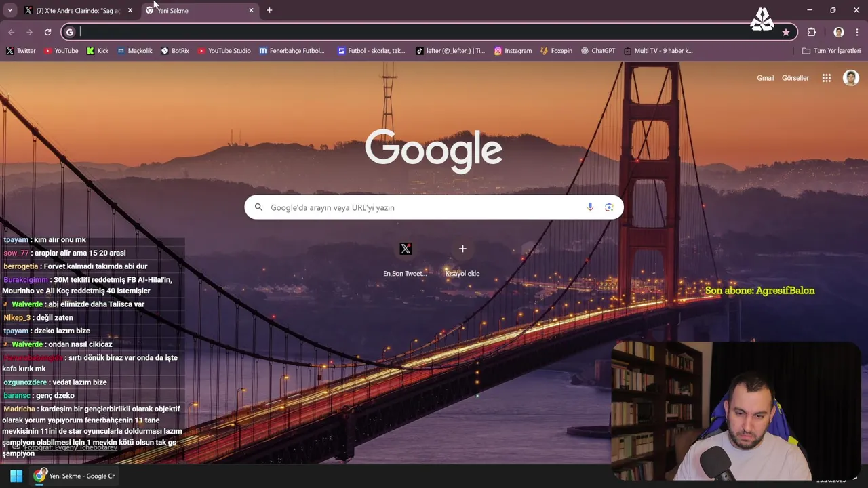This screenshot has width=868, height=488.
Task: Open the Chrome three-dot menu
Action: tap(857, 32)
